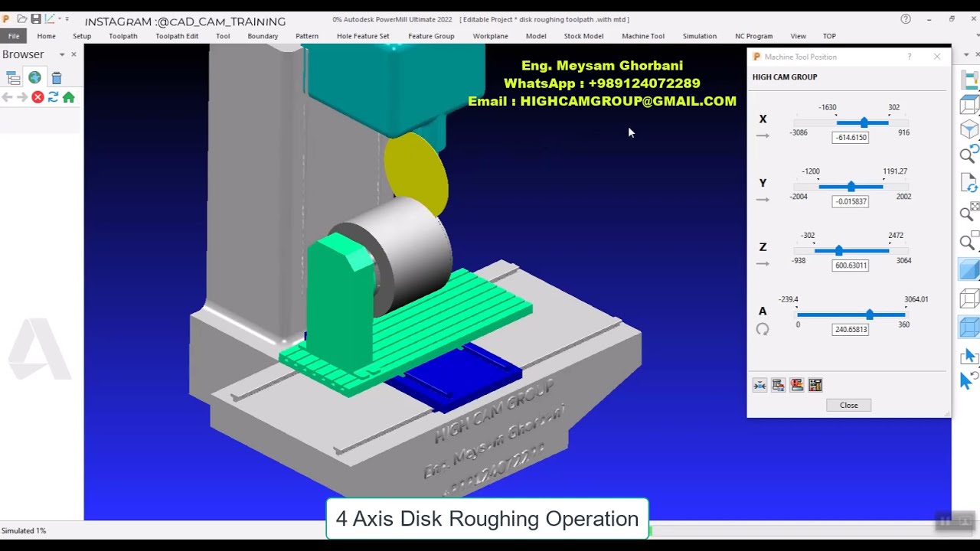The width and height of the screenshot is (980, 551).
Task: Open the Toolpath Edit tab
Action: [x=177, y=36]
